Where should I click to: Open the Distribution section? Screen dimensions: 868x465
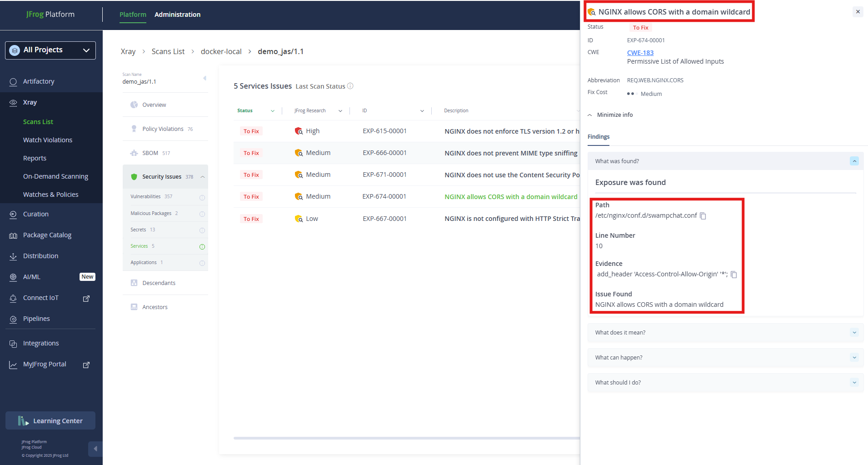tap(40, 255)
